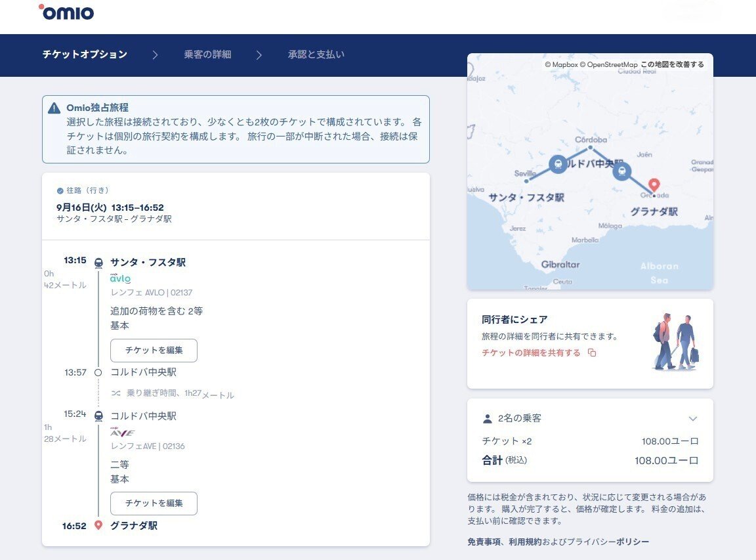The height and width of the screenshot is (560, 756).
Task: Click the AVE operator logo
Action: 122,432
